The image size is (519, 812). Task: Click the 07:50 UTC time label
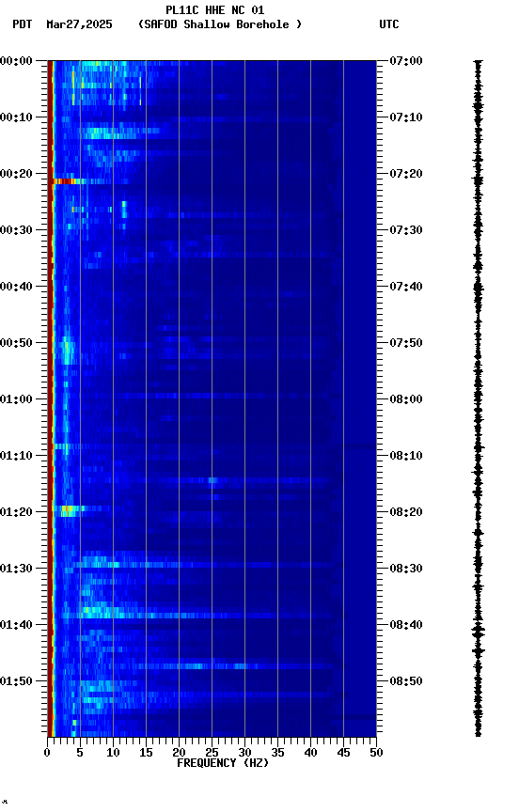406,343
